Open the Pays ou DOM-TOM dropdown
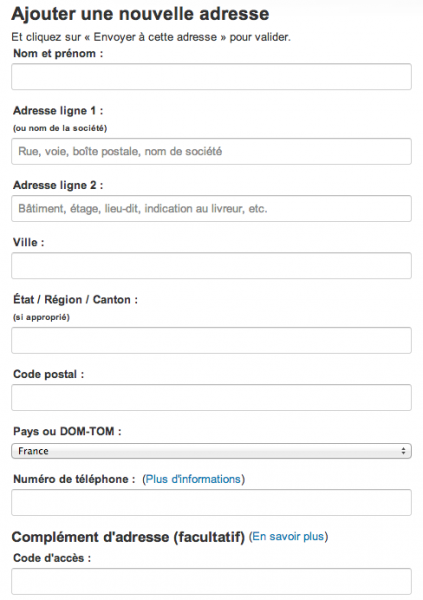This screenshot has height=600, width=423. tap(211, 451)
